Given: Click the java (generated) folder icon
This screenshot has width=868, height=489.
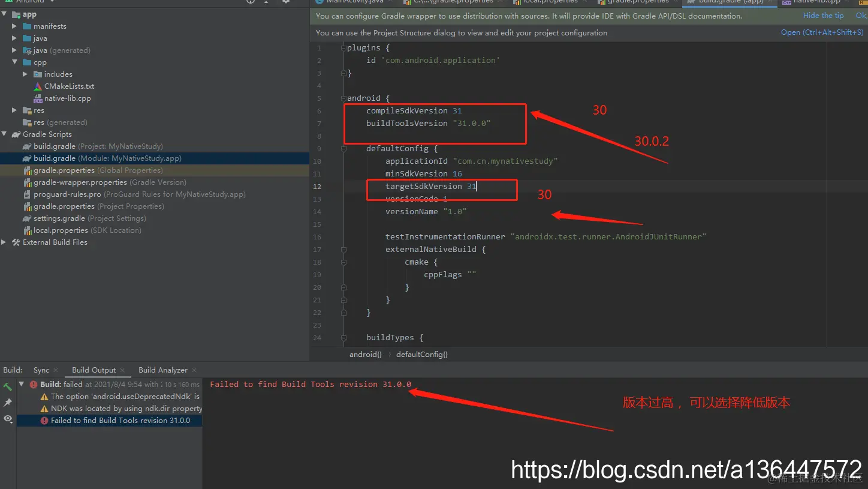Looking at the screenshot, I should pyautogui.click(x=27, y=50).
